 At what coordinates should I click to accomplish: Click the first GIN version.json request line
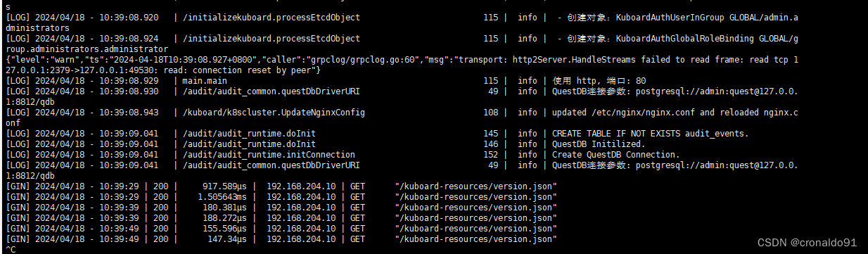[x=281, y=186]
